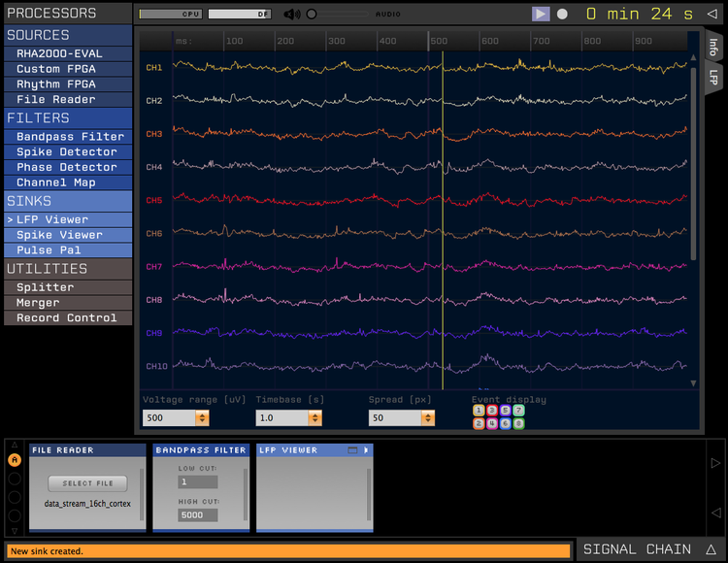Click the play acquisition button
This screenshot has width=728, height=563.
[541, 14]
